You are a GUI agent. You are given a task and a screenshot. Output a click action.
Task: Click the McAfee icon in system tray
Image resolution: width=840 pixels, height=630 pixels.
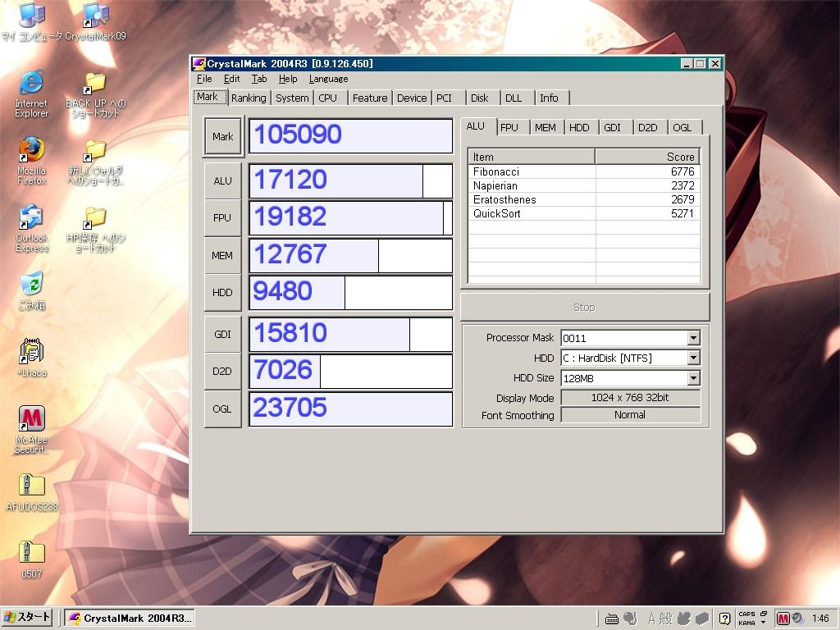(783, 618)
